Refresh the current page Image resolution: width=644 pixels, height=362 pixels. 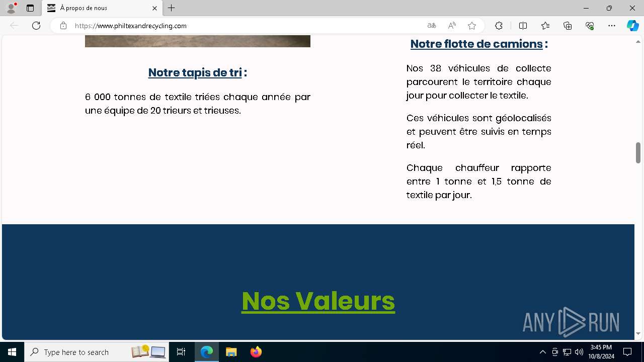[36, 26]
